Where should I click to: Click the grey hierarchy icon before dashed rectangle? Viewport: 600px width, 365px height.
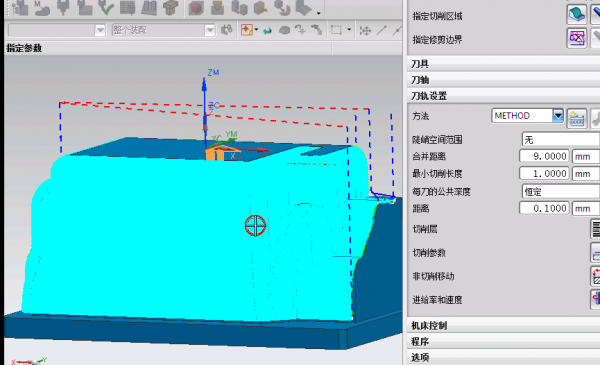point(316,30)
